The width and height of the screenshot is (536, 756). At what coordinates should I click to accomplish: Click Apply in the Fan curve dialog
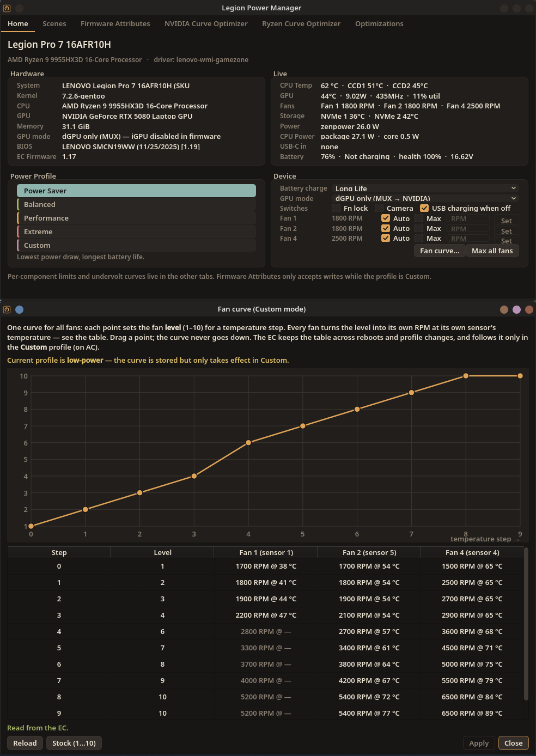[x=479, y=743]
